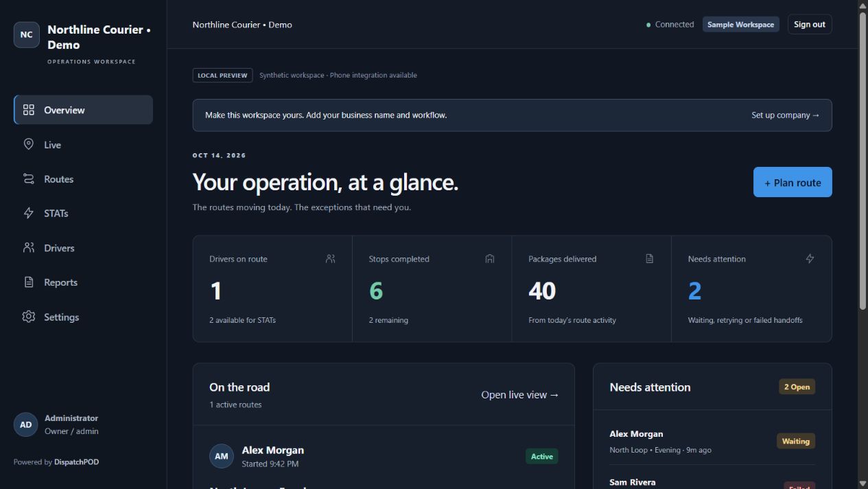Click Alex Morgan name in On the road
868x489 pixels.
pyautogui.click(x=272, y=450)
